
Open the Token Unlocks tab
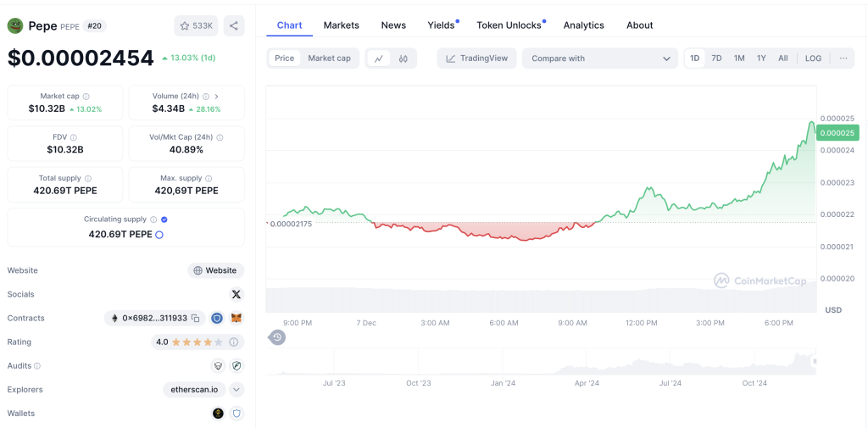(x=509, y=25)
